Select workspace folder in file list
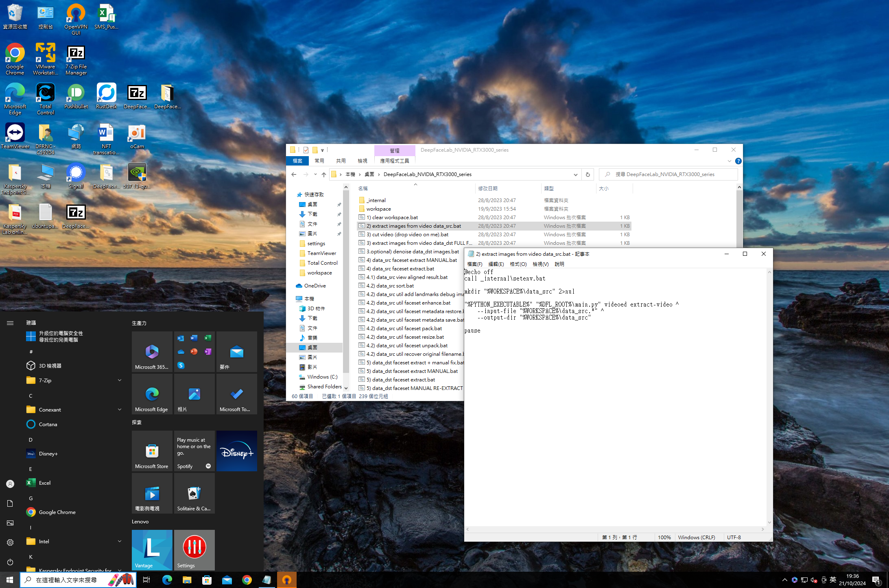This screenshot has width=889, height=588. pyautogui.click(x=494, y=209)
